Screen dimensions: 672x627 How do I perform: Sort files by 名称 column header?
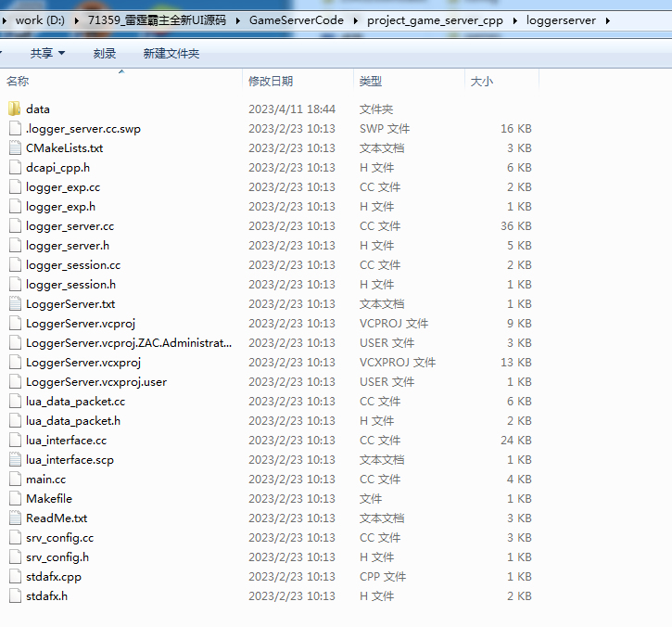pyautogui.click(x=19, y=82)
